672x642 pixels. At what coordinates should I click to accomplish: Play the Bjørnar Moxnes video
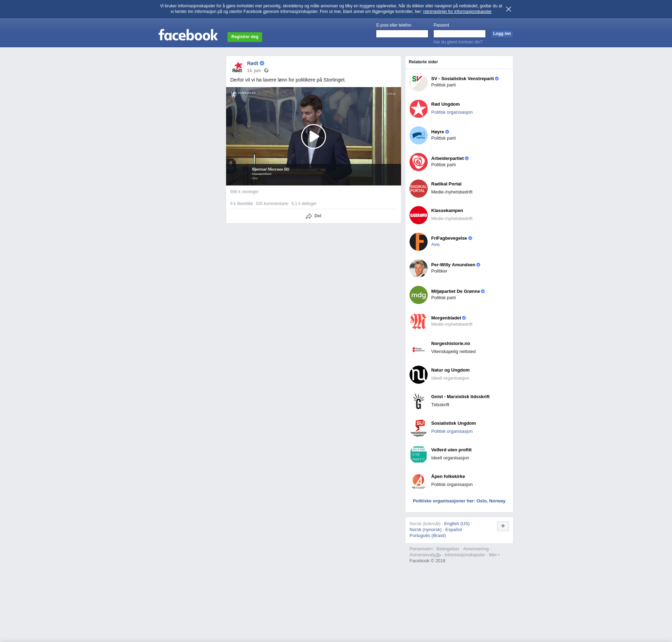313,136
